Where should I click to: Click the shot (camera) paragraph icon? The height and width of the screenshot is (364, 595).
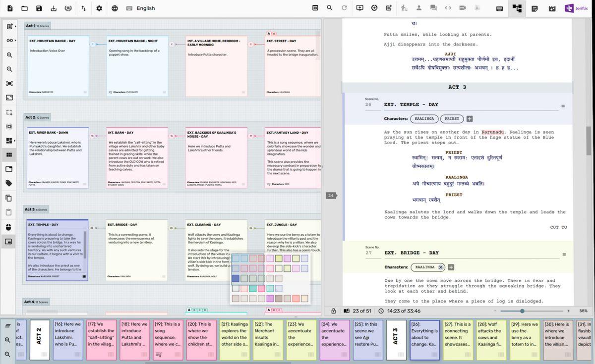pos(463,8)
